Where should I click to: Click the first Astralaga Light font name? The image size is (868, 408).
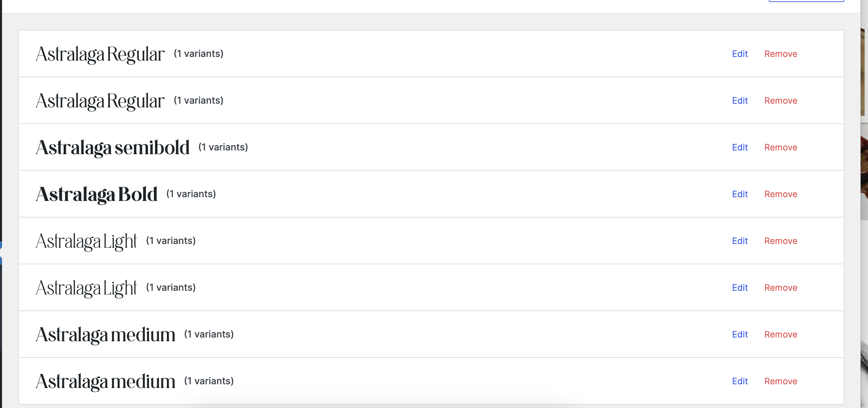pos(86,241)
